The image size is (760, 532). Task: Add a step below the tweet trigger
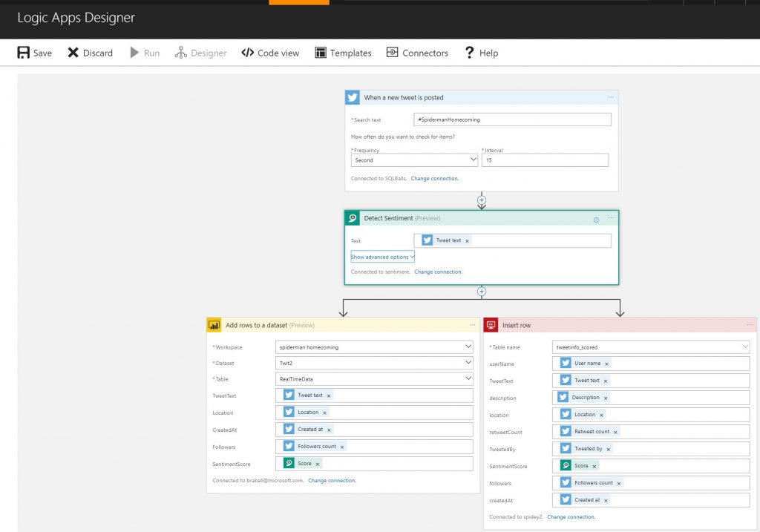481,200
